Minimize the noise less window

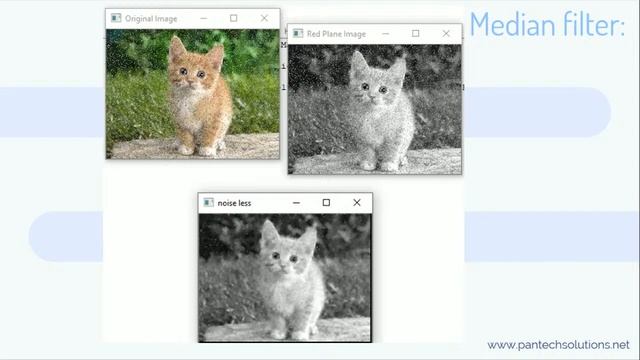point(296,202)
